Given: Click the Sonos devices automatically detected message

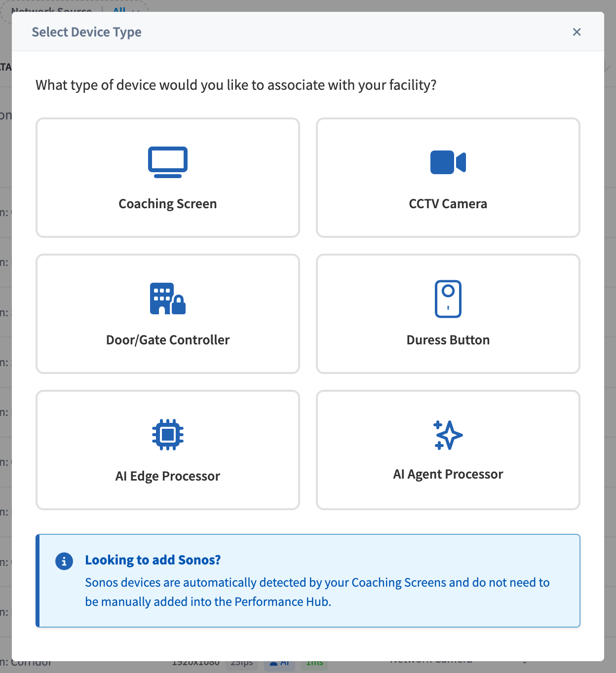Looking at the screenshot, I should pyautogui.click(x=317, y=592).
